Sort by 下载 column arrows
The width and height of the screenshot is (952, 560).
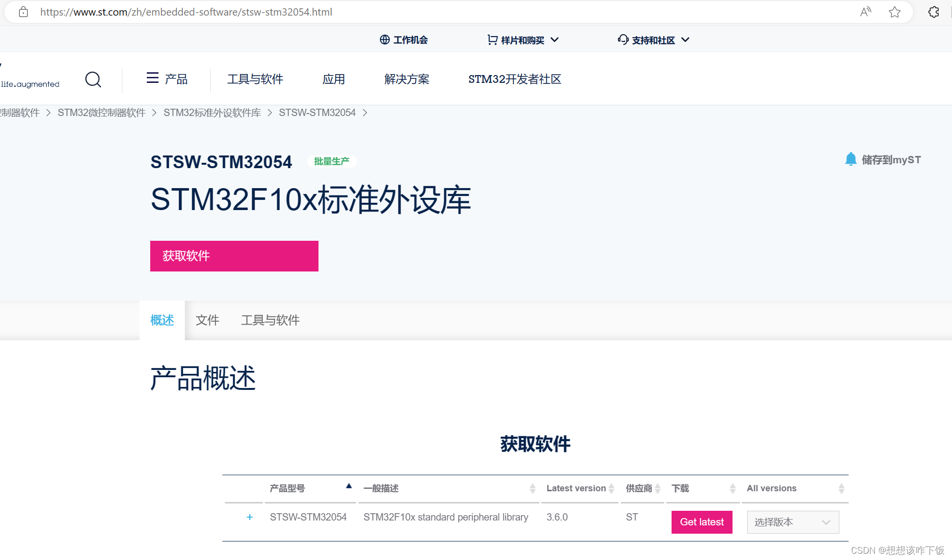point(733,488)
